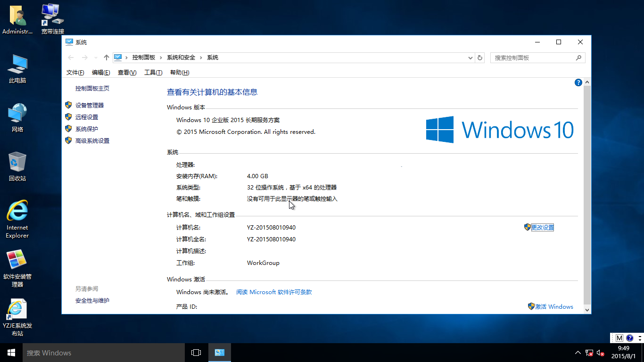Select the 回收站 recycle bin icon
This screenshot has width=644, height=362.
coord(17,167)
